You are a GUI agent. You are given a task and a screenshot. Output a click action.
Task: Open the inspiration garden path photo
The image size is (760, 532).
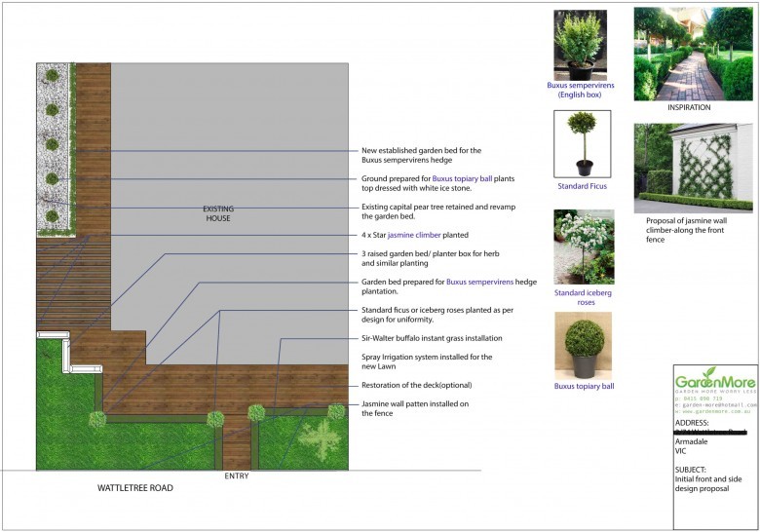point(693,54)
